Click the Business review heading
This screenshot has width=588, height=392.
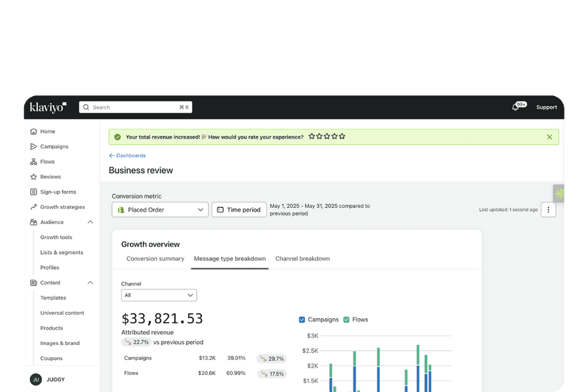[141, 171]
